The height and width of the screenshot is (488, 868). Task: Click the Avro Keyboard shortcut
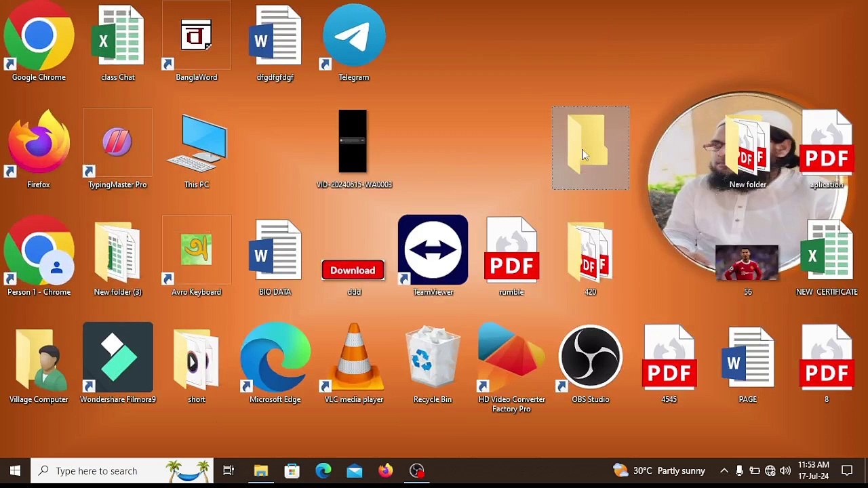[x=197, y=257]
